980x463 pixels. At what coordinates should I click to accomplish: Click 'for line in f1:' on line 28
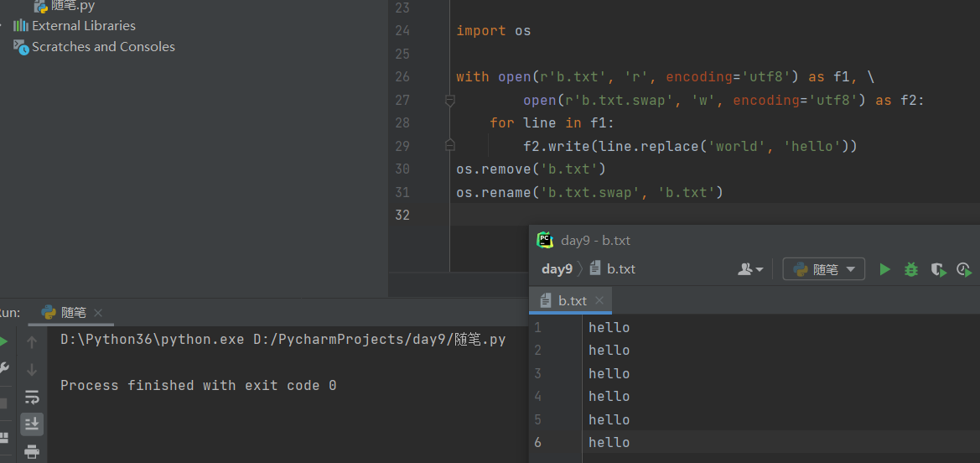coord(552,123)
